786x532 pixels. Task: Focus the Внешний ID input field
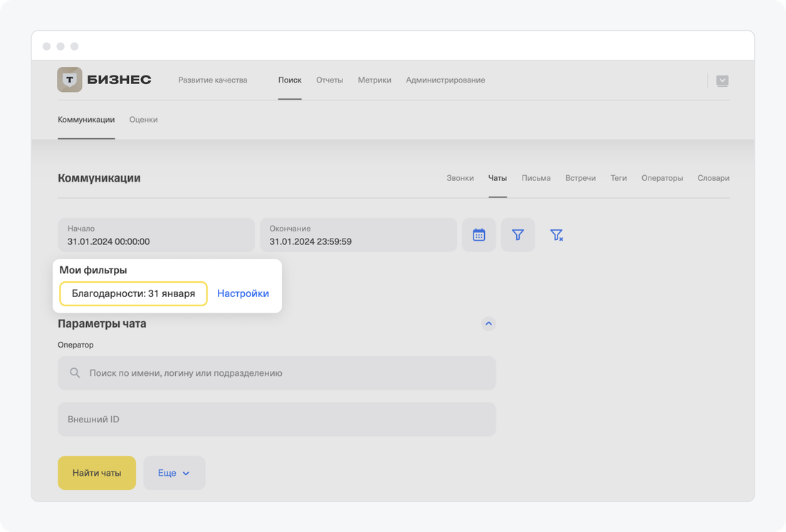pyautogui.click(x=276, y=419)
